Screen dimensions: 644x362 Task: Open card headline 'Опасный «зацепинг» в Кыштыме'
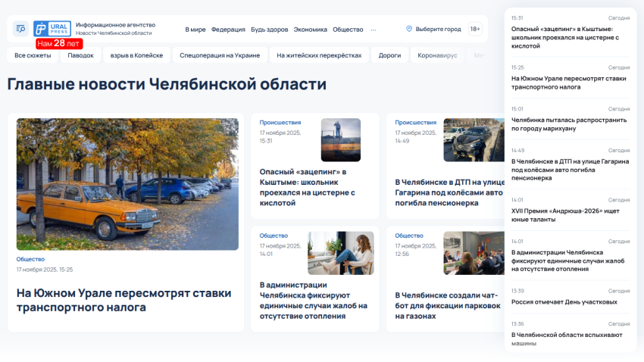(307, 187)
